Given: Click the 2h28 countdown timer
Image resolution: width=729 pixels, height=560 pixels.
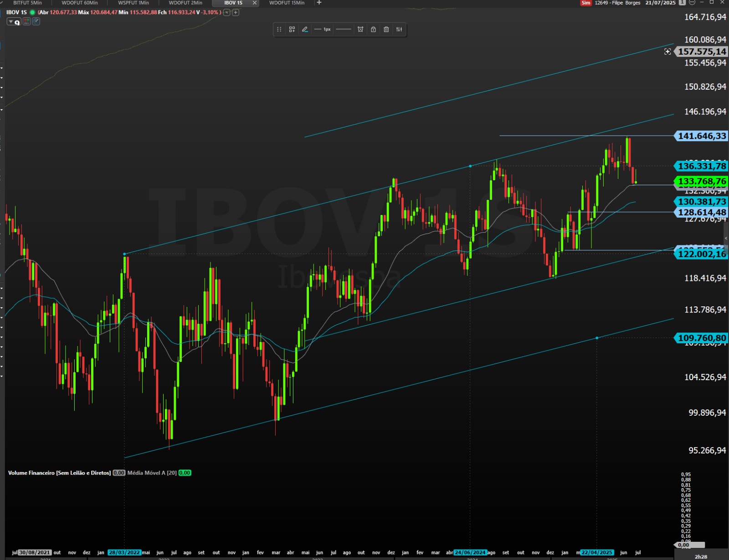Looking at the screenshot, I should (701, 556).
